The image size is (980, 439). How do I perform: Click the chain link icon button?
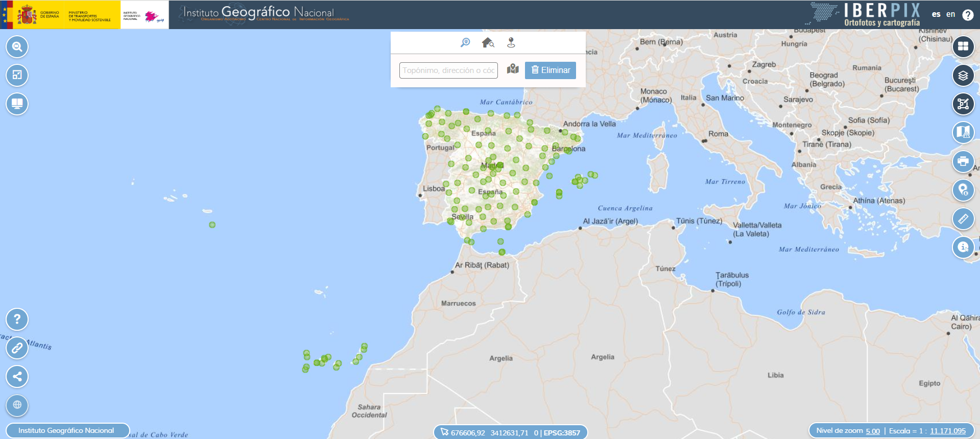pos(17,348)
